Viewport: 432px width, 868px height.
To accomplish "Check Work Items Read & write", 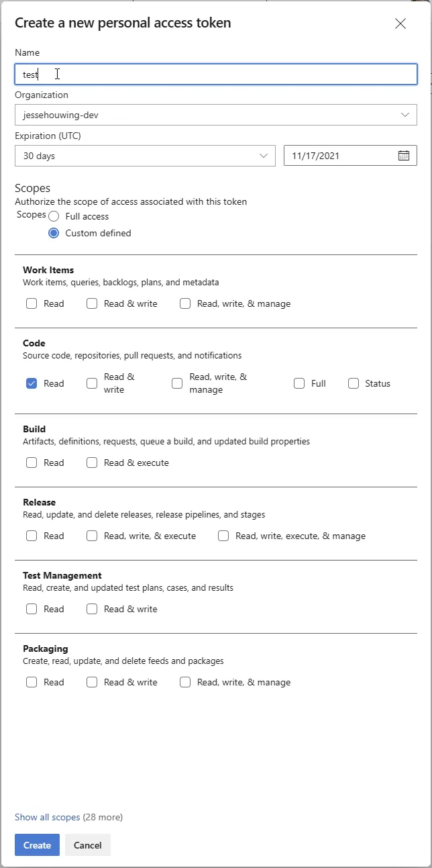I will click(92, 303).
